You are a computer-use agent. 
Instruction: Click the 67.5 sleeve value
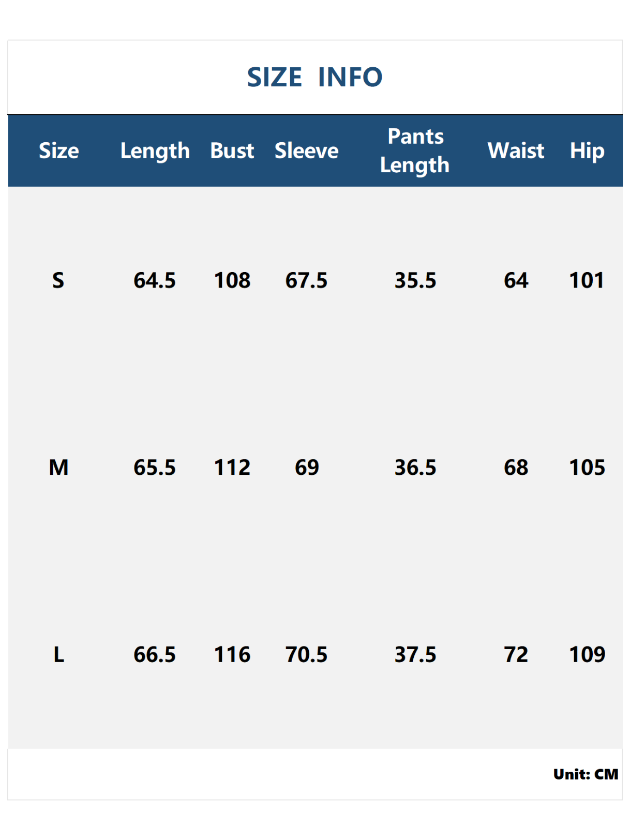click(x=306, y=281)
